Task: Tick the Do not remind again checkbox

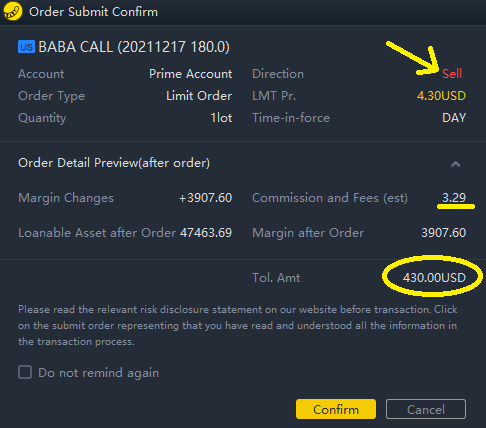Action: point(25,372)
